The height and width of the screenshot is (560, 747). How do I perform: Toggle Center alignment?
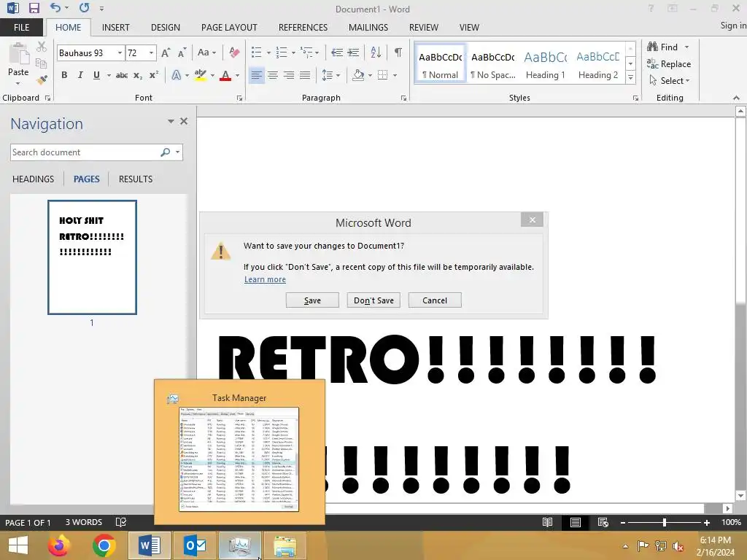pyautogui.click(x=273, y=75)
